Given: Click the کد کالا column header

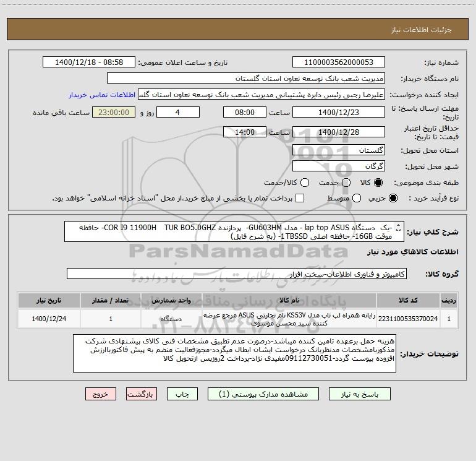Looking at the screenshot, I should (408, 300).
